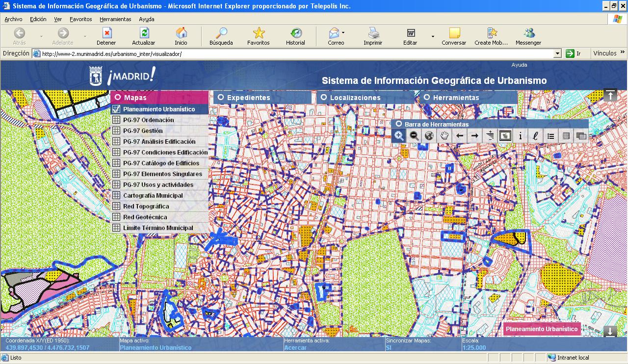Activate the hand pan tool
This screenshot has height=364, width=628.
(x=445, y=136)
